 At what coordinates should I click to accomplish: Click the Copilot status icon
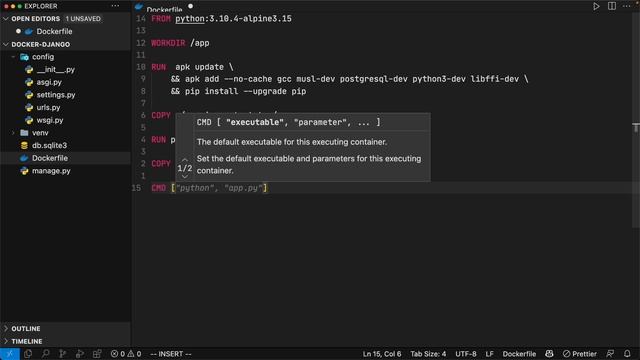tap(549, 353)
